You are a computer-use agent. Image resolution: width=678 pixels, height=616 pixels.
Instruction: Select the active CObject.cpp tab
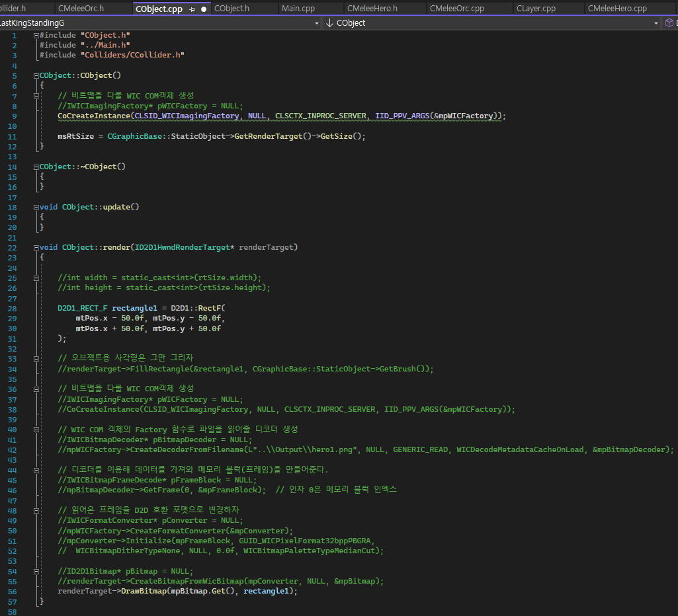[159, 9]
